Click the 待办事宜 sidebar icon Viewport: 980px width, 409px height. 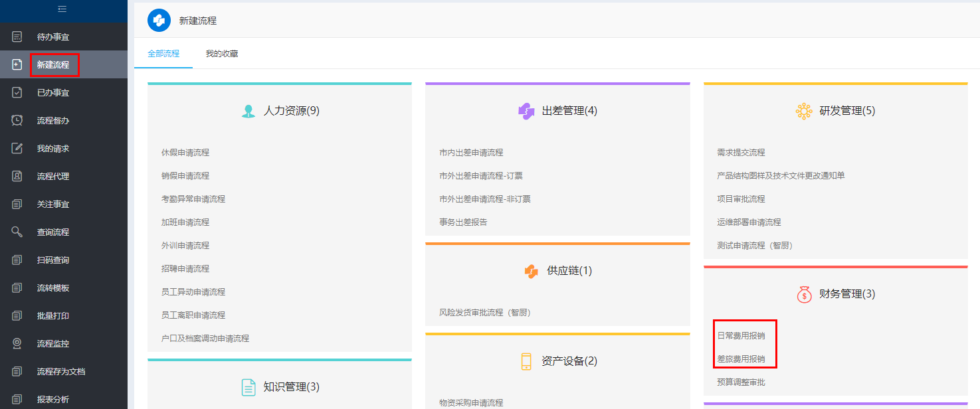(17, 37)
